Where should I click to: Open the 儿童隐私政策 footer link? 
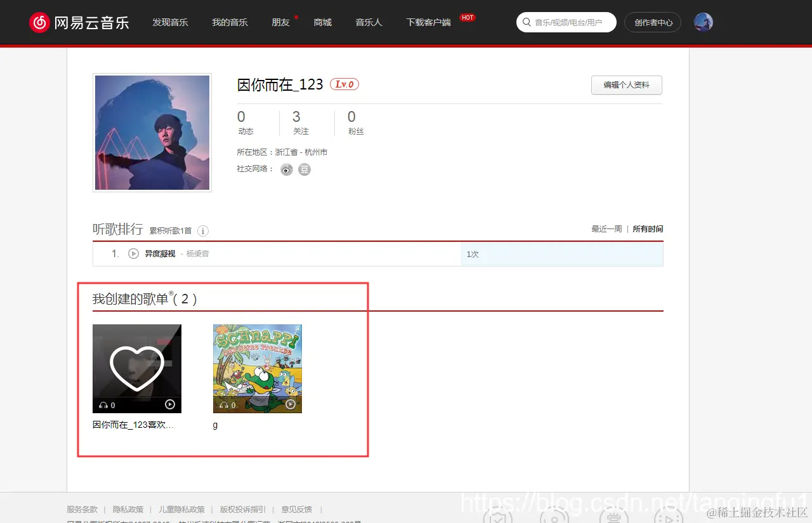click(181, 510)
